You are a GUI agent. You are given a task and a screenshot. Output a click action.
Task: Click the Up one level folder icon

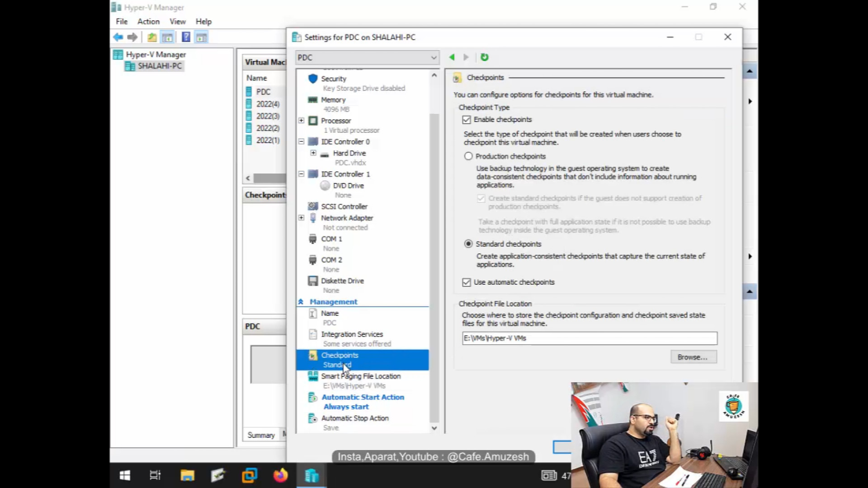pos(152,38)
